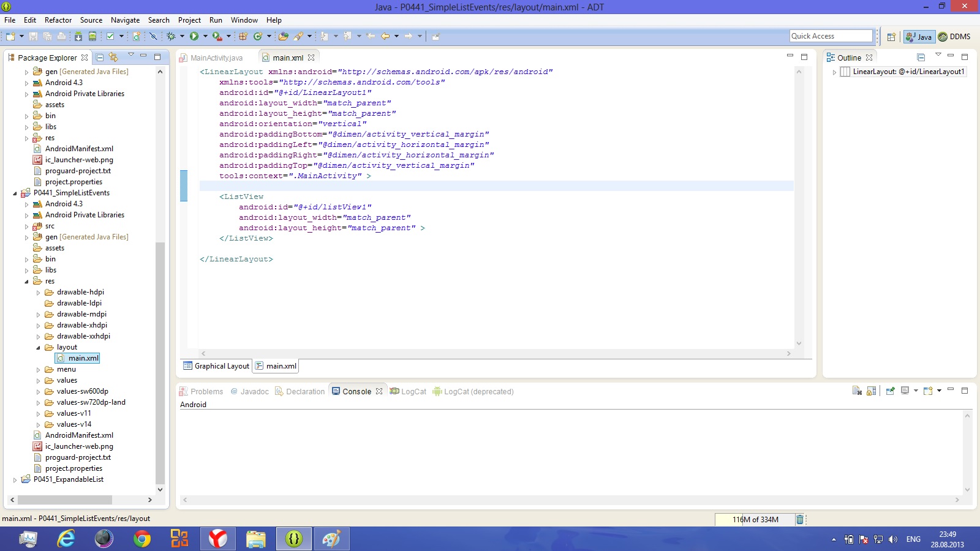Image resolution: width=980 pixels, height=551 pixels.
Task: Toggle Skip All Breakpoints icon
Action: click(x=153, y=37)
